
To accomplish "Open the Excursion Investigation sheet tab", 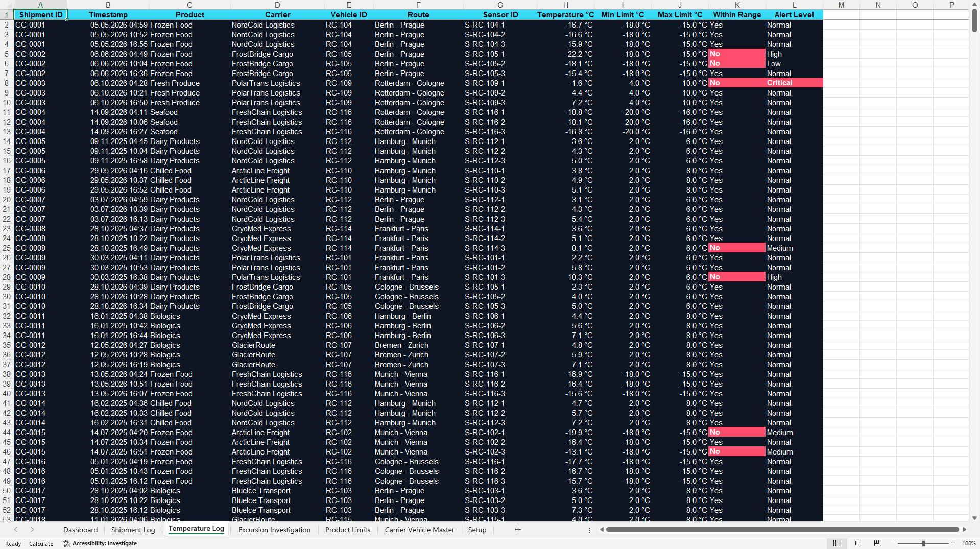I will coord(274,530).
